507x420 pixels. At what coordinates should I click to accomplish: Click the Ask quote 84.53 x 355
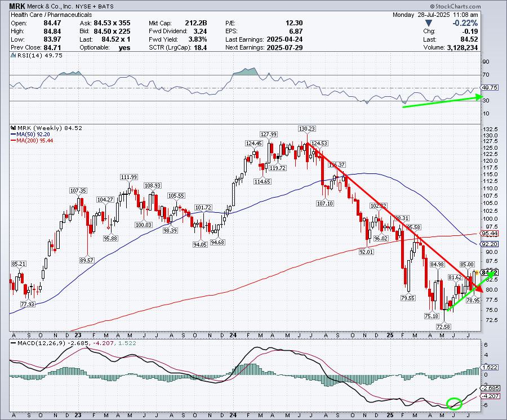[112, 23]
